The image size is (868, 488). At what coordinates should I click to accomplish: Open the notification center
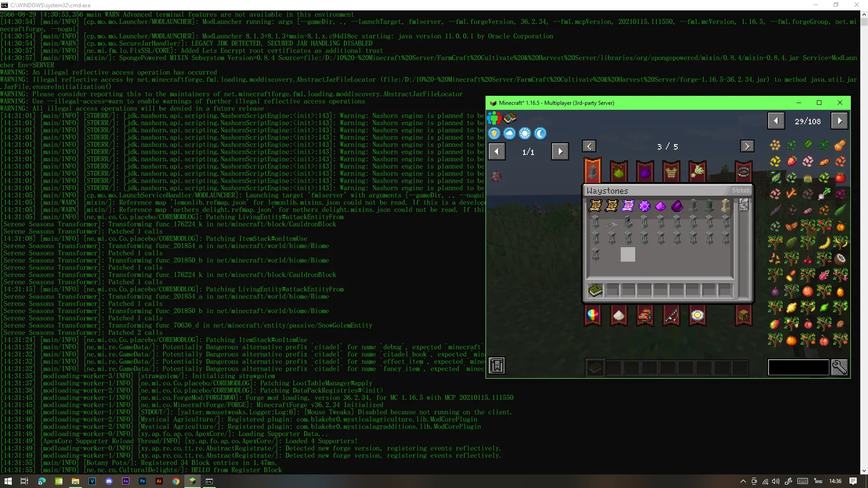pyautogui.click(x=853, y=481)
